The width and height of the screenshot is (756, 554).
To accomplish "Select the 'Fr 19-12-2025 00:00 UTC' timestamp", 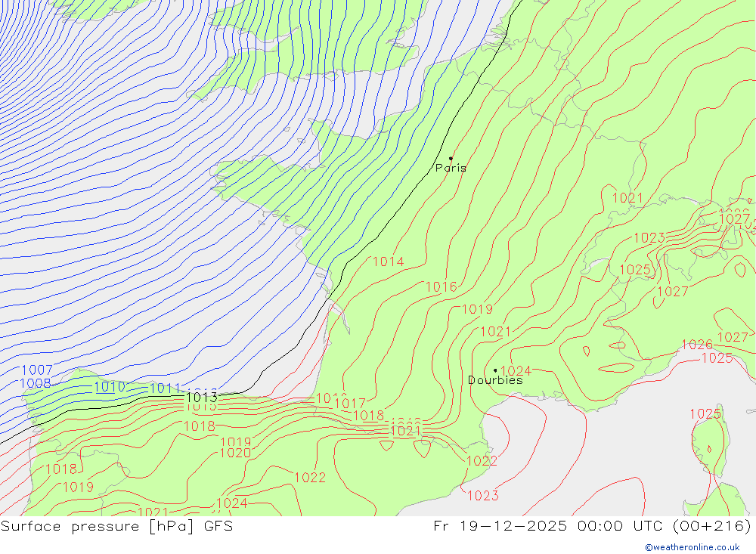I will click(547, 526).
